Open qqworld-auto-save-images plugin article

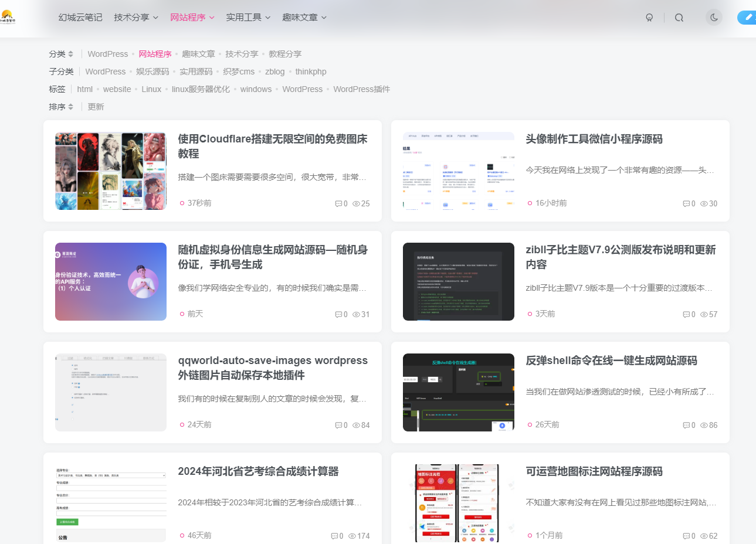coord(273,368)
